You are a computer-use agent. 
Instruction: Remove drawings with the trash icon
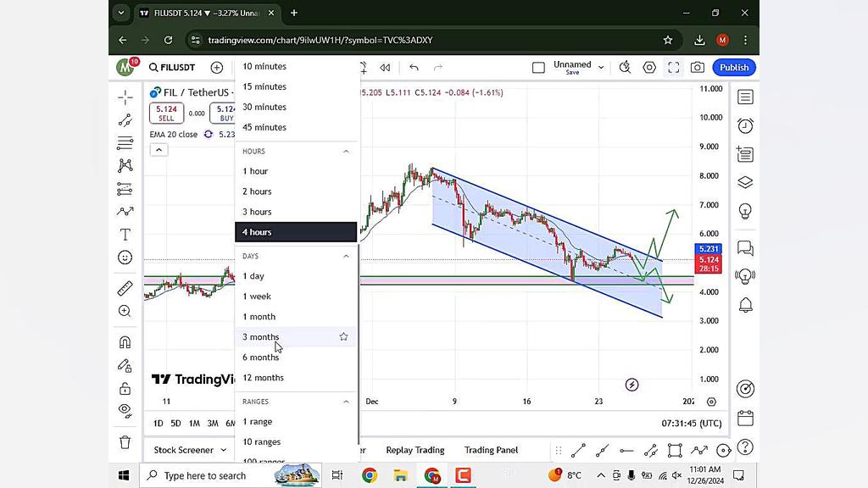click(125, 442)
